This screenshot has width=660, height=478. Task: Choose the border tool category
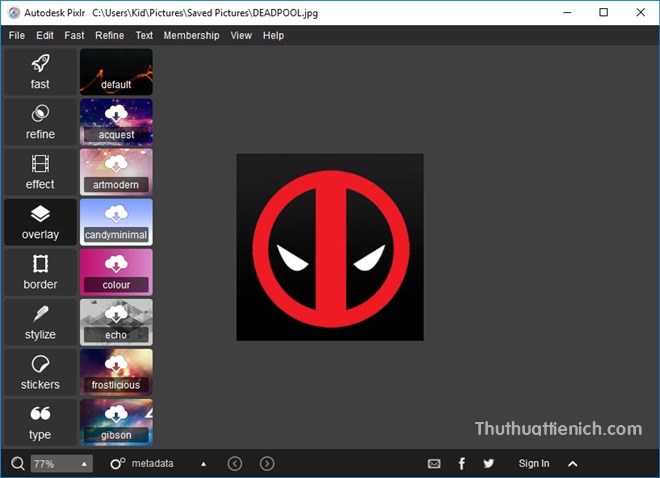click(x=40, y=272)
